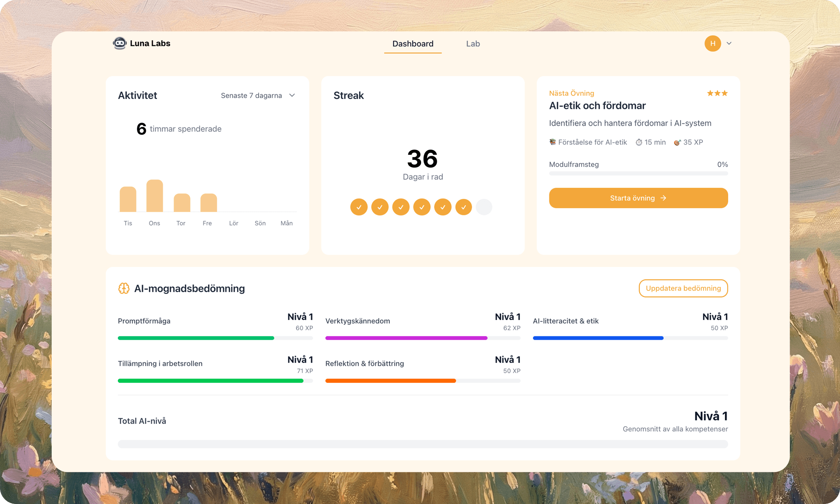Click the target icon next to 35 XP
Viewport: 840px width, 504px height.
[x=677, y=142]
